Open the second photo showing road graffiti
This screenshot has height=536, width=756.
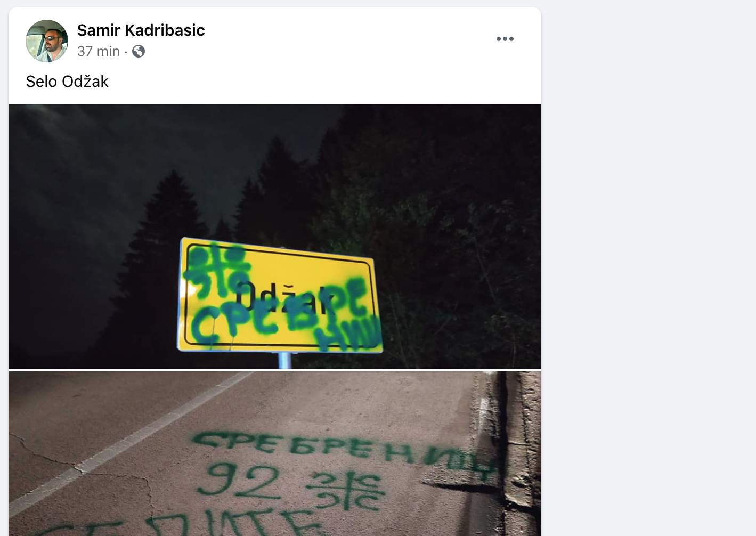point(275,453)
